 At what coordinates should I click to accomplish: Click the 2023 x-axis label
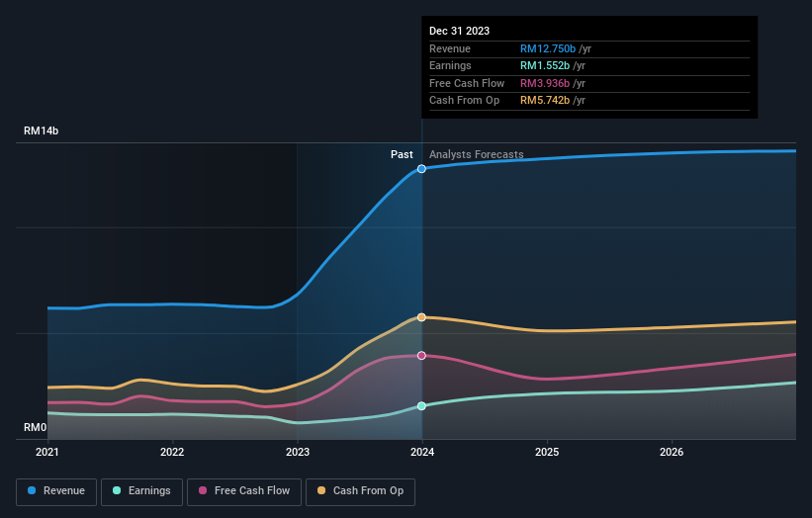tap(298, 452)
